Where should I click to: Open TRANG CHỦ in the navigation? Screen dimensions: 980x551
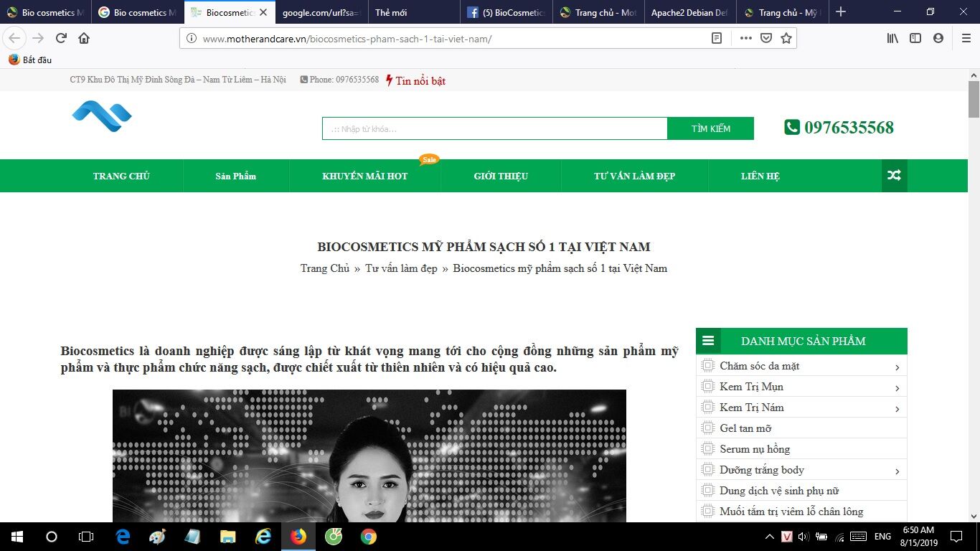tap(121, 176)
